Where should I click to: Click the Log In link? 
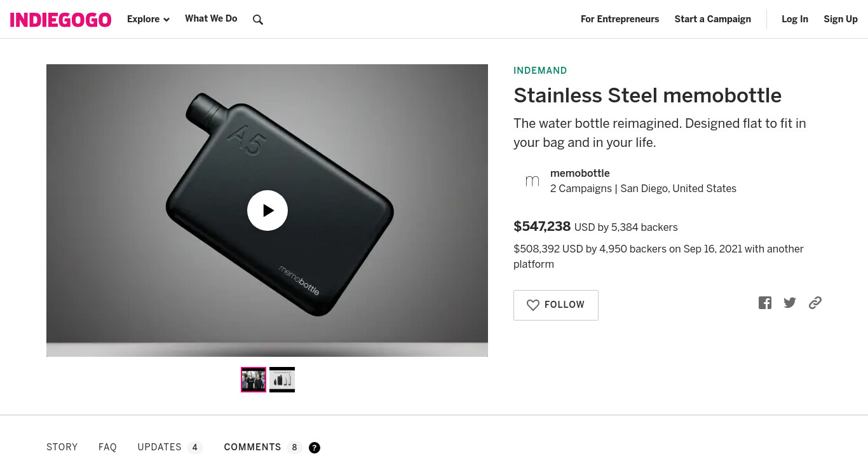click(795, 19)
